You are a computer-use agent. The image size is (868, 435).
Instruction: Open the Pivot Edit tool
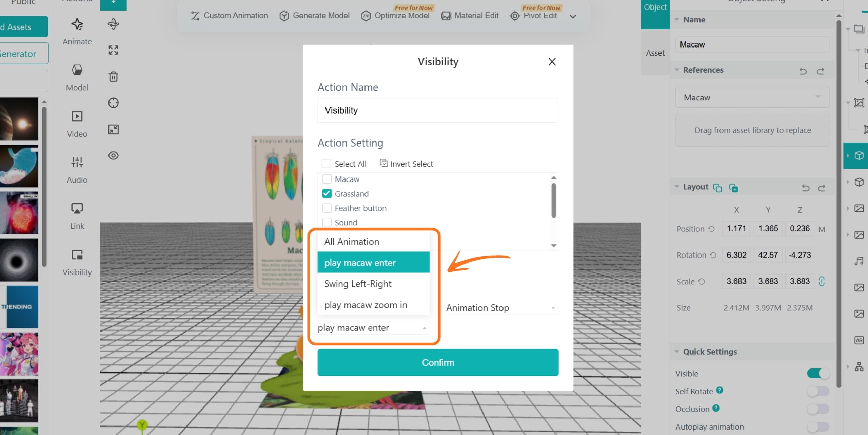[x=533, y=16]
